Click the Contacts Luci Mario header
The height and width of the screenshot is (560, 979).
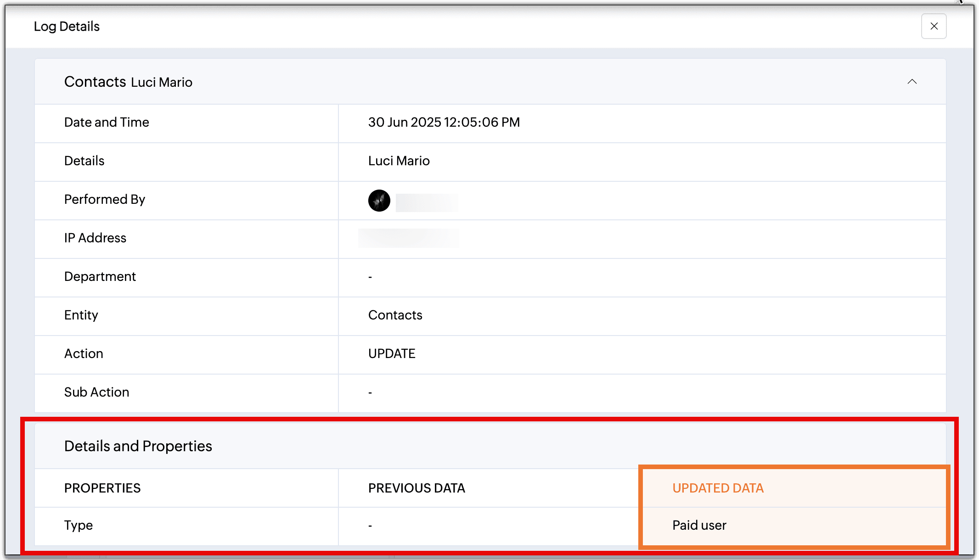pyautogui.click(x=128, y=82)
